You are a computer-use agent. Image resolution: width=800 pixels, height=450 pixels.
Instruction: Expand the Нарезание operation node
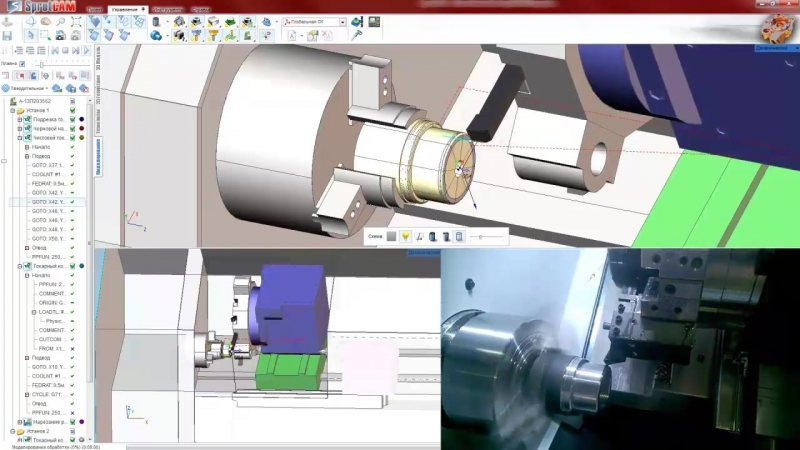20,422
